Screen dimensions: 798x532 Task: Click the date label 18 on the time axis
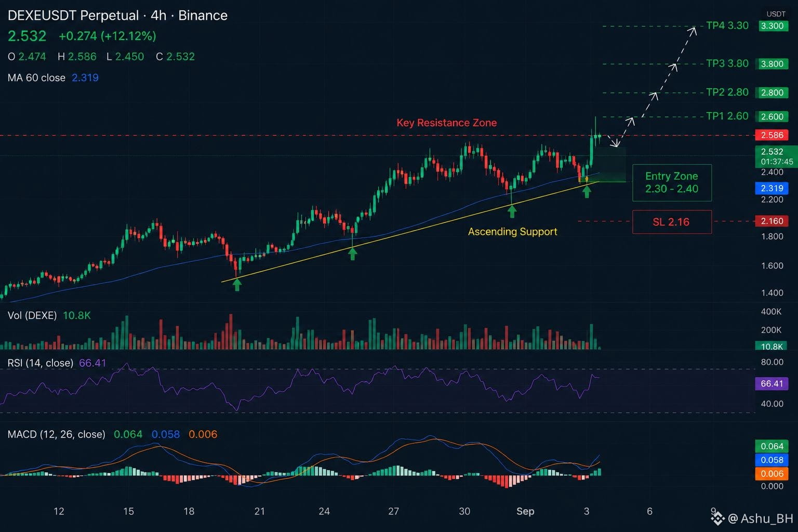(189, 511)
